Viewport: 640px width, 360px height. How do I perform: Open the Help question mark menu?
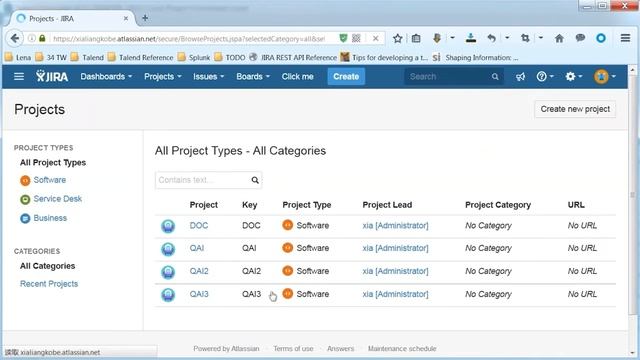[x=545, y=76]
